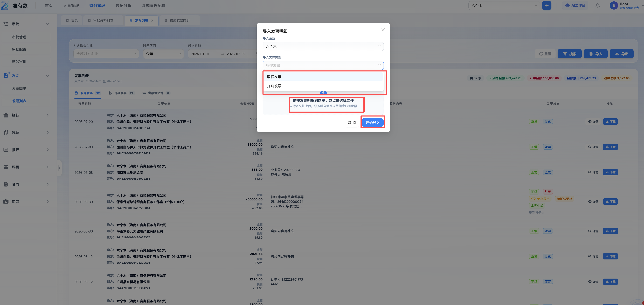The height and width of the screenshot is (305, 644).
Task: Click the 报表 chart icon in sidebar
Action: point(6,150)
